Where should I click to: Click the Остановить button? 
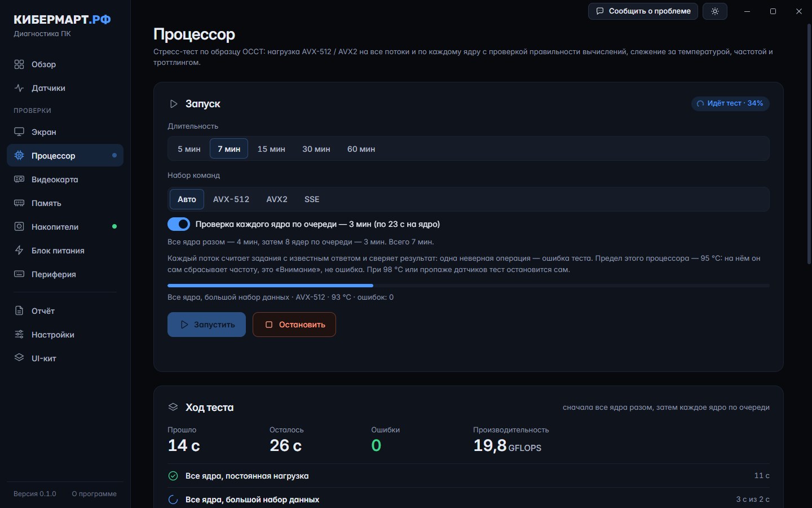(294, 325)
